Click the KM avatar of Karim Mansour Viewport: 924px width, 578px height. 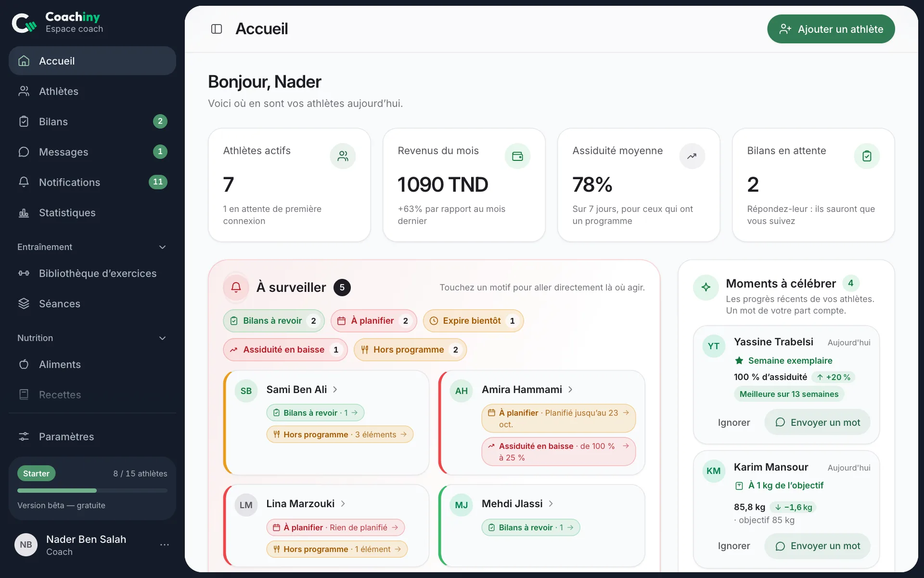click(x=714, y=471)
